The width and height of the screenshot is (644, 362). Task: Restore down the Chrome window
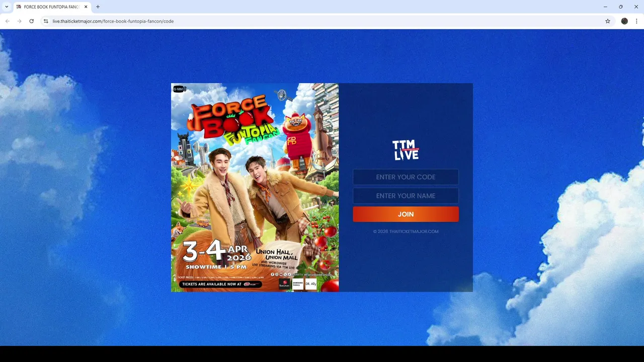point(621,7)
